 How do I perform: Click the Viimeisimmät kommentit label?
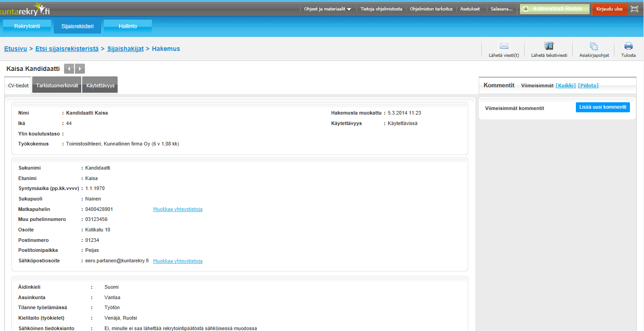(515, 108)
